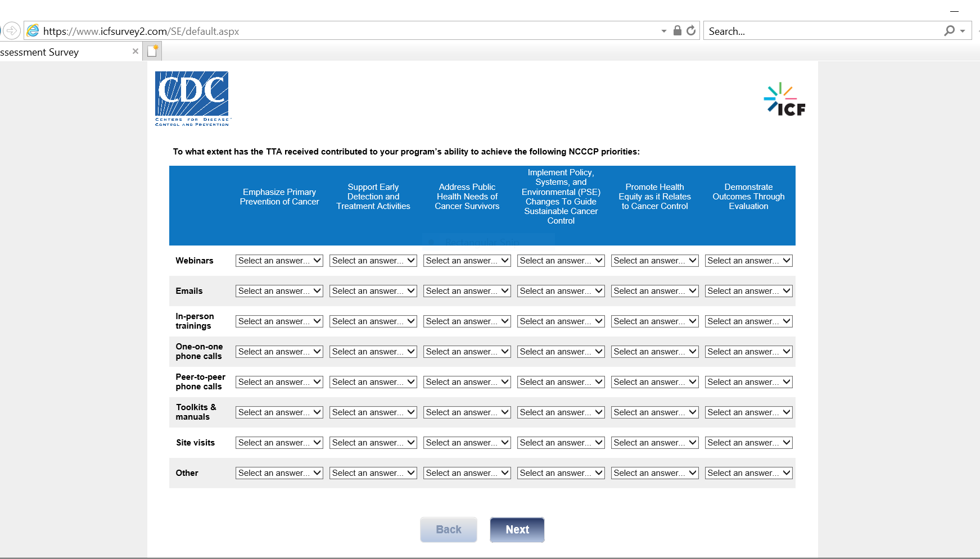Click the Webinars row label

click(195, 261)
